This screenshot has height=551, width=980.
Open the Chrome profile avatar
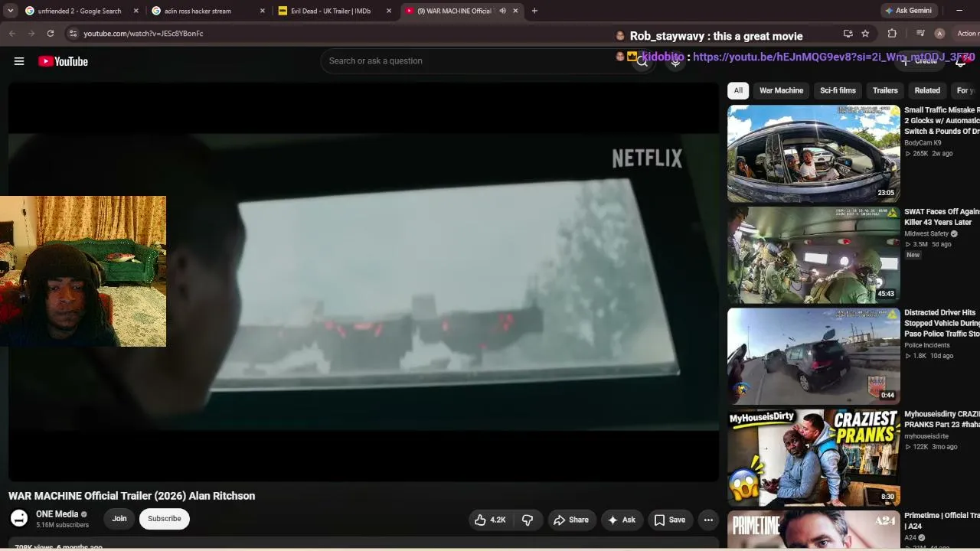point(939,34)
